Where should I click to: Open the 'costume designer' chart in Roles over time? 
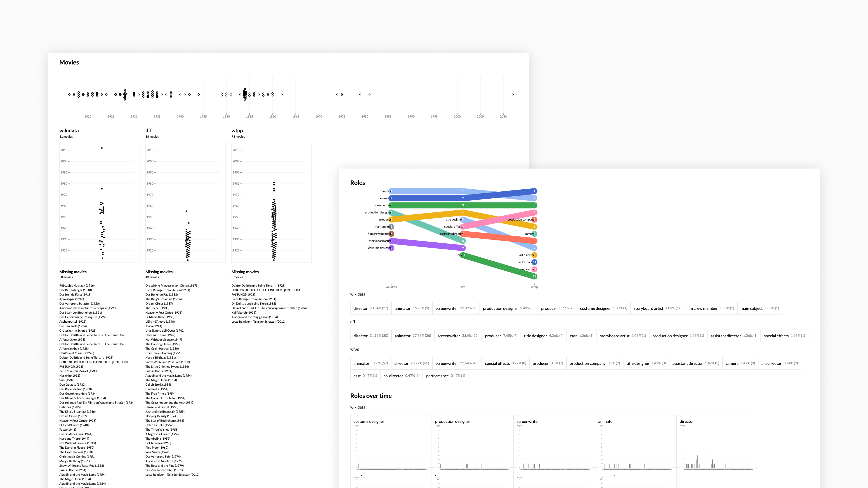pyautogui.click(x=391, y=441)
